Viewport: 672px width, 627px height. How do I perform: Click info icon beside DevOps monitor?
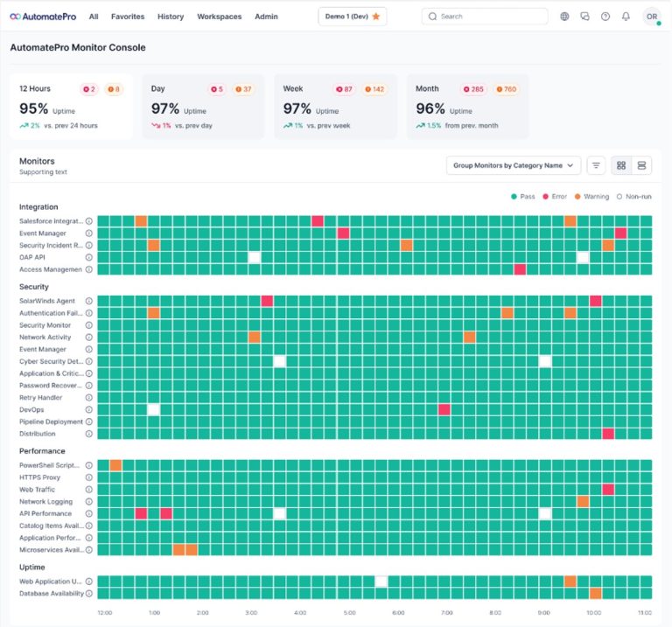88,409
